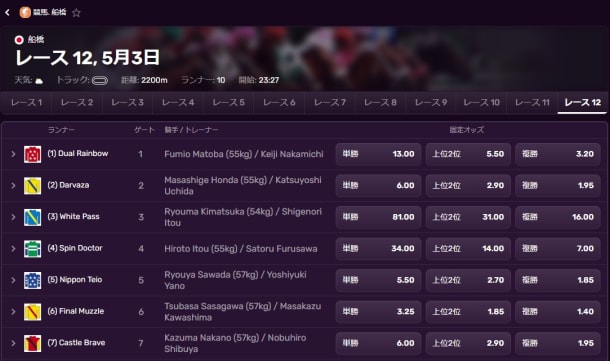Choose White Pass place odds 16.00

(x=558, y=217)
